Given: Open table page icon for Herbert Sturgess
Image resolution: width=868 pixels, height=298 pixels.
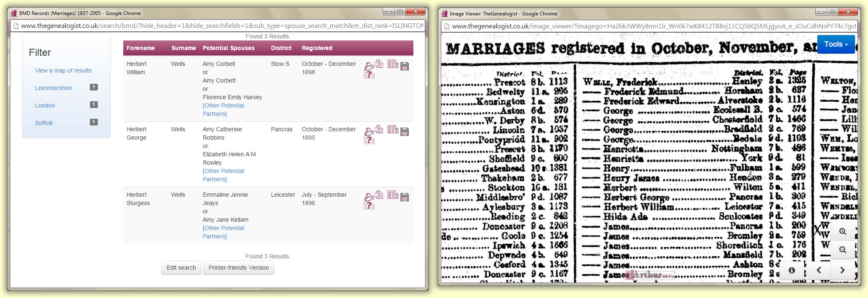Looking at the screenshot, I should pyautogui.click(x=393, y=195).
